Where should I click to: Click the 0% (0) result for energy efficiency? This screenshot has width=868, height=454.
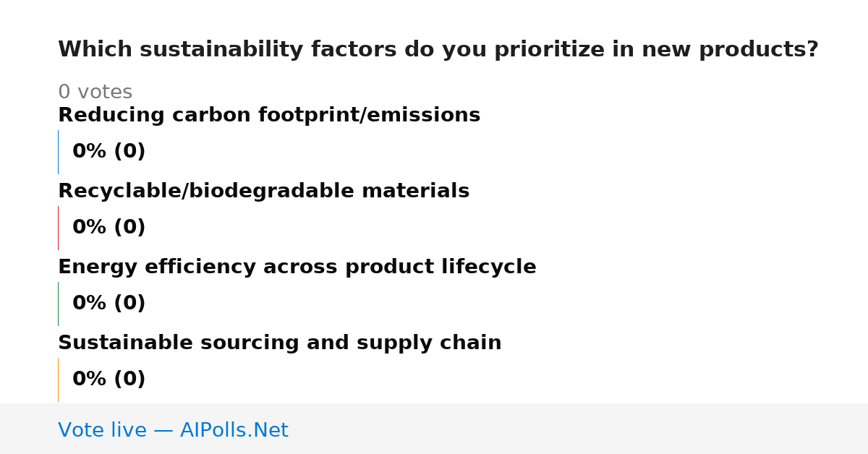(109, 304)
